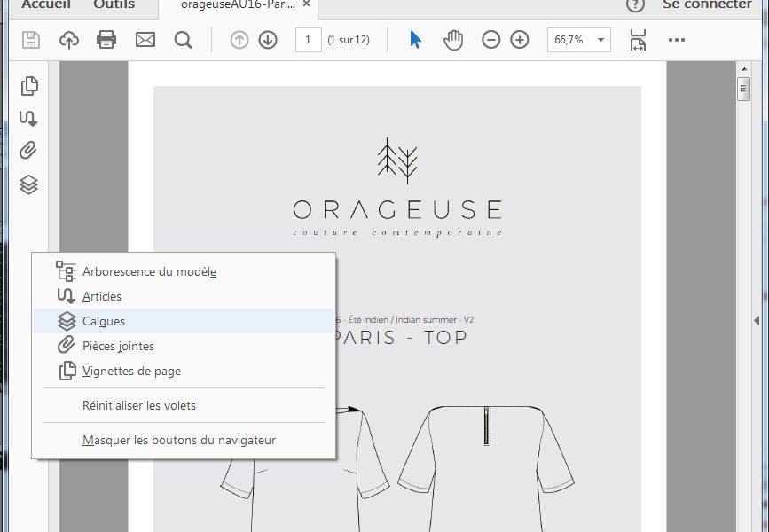
Task: Click the save (floppy disk) icon
Action: coord(31,40)
